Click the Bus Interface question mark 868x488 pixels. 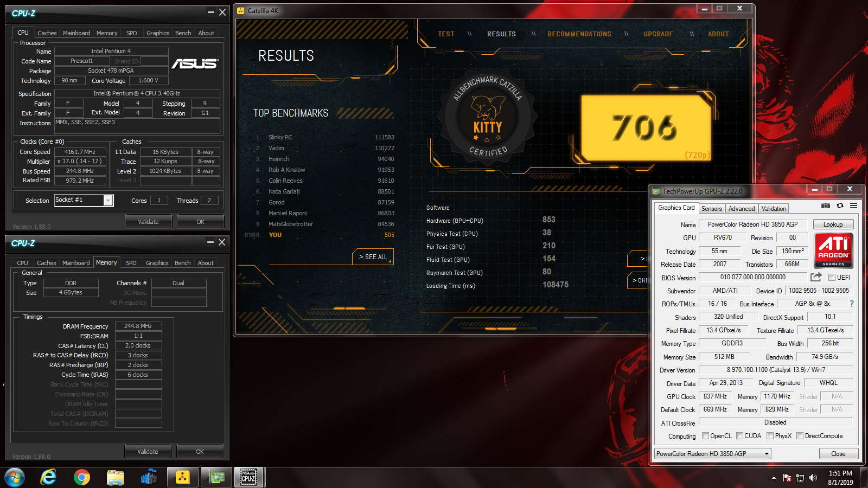coord(852,304)
